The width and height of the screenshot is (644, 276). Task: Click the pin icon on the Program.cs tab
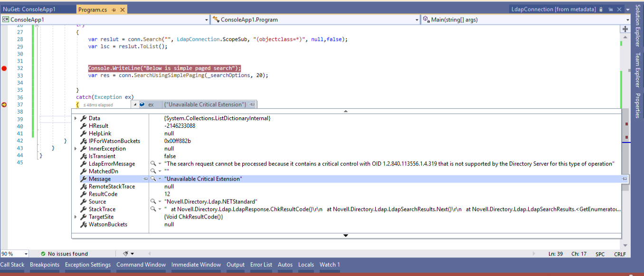coord(114,9)
